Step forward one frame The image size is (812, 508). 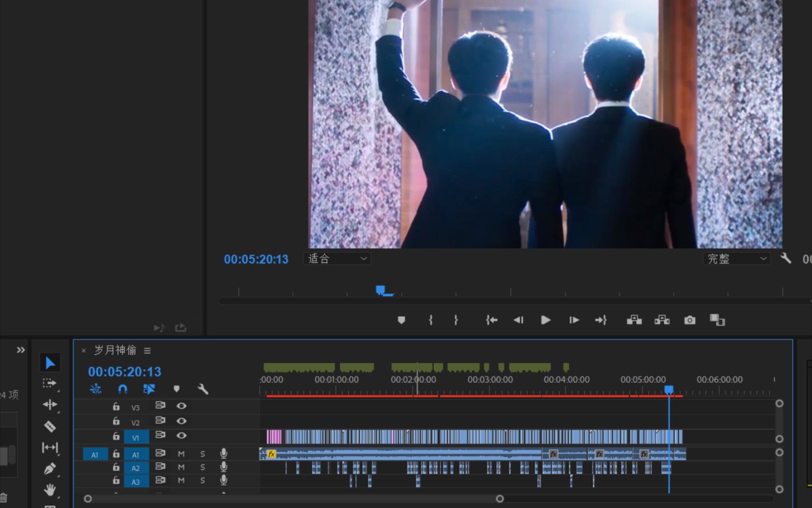coord(574,320)
